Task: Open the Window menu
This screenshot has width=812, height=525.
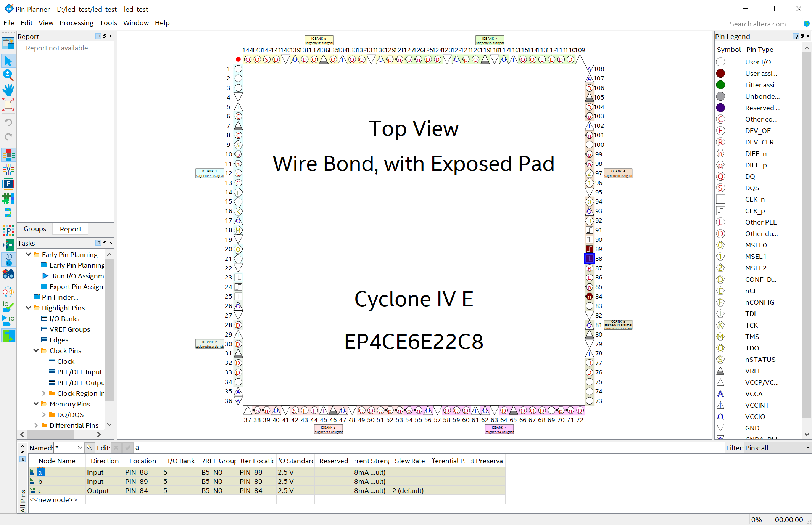Action: [x=136, y=23]
